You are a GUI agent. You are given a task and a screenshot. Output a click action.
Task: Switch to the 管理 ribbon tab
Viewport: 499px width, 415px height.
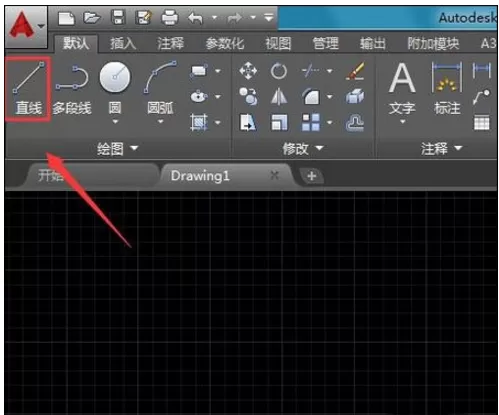[x=326, y=43]
